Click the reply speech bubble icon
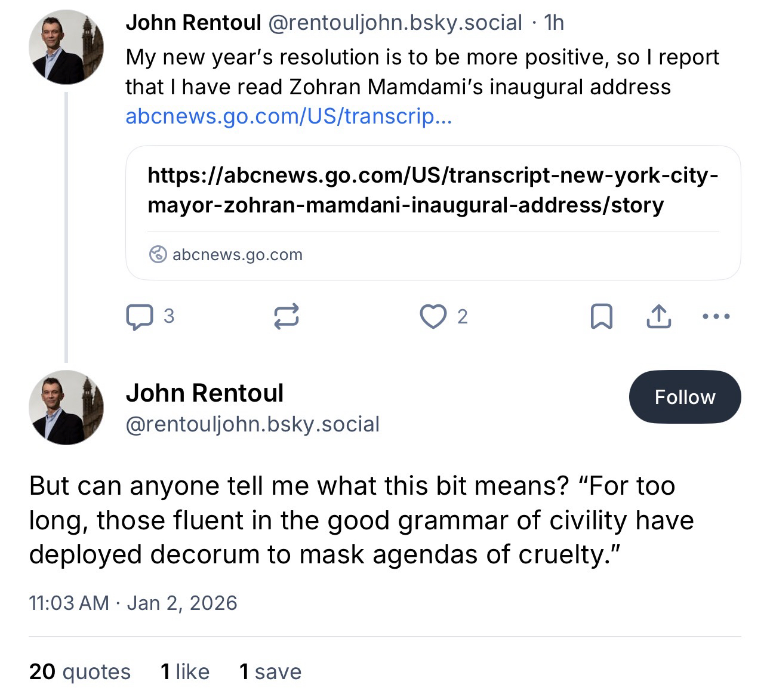 [x=139, y=316]
